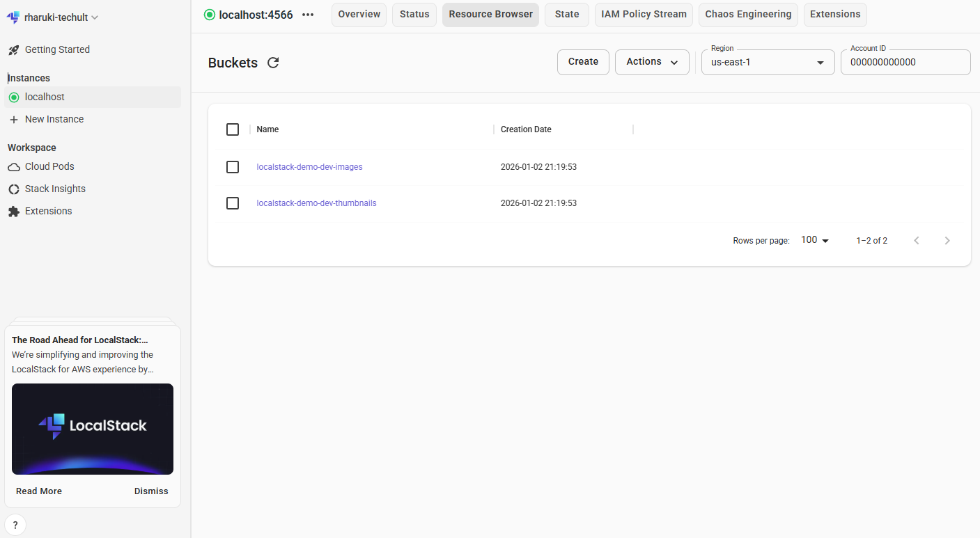Sort by the Creation Date column header
980x538 pixels.
click(x=526, y=129)
